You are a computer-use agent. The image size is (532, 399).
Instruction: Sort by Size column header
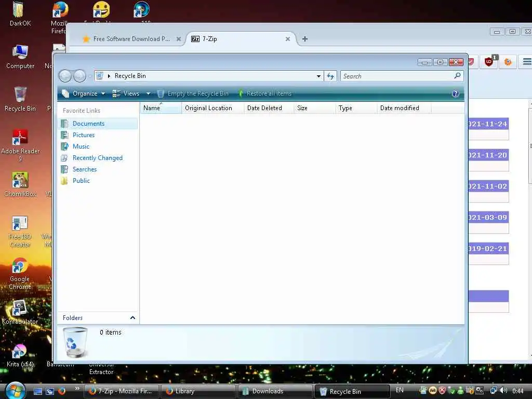pos(314,108)
